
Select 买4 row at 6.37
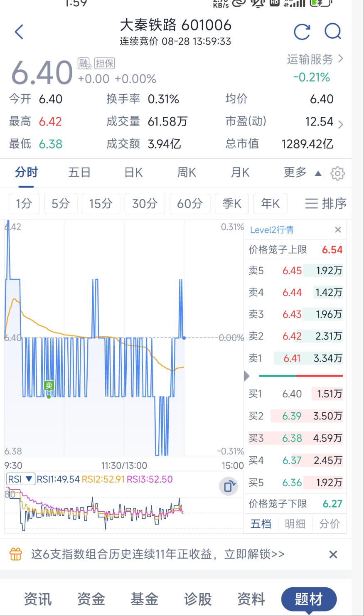[x=295, y=461]
